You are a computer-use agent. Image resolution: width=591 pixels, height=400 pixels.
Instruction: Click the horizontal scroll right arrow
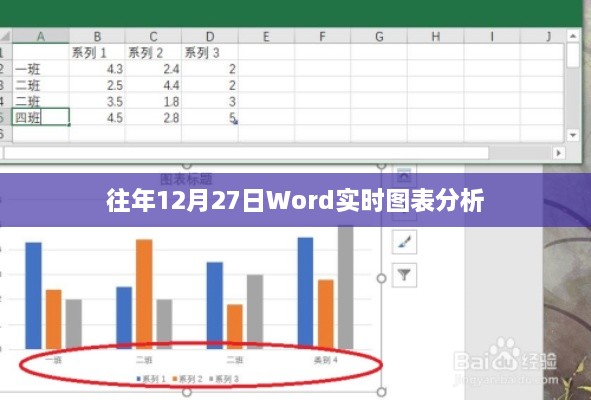click(x=559, y=153)
